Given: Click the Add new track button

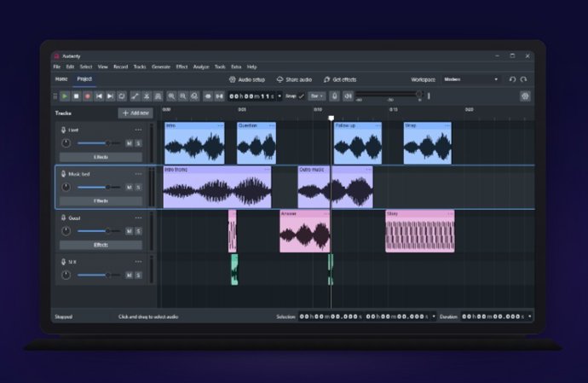Looking at the screenshot, I should pos(135,113).
